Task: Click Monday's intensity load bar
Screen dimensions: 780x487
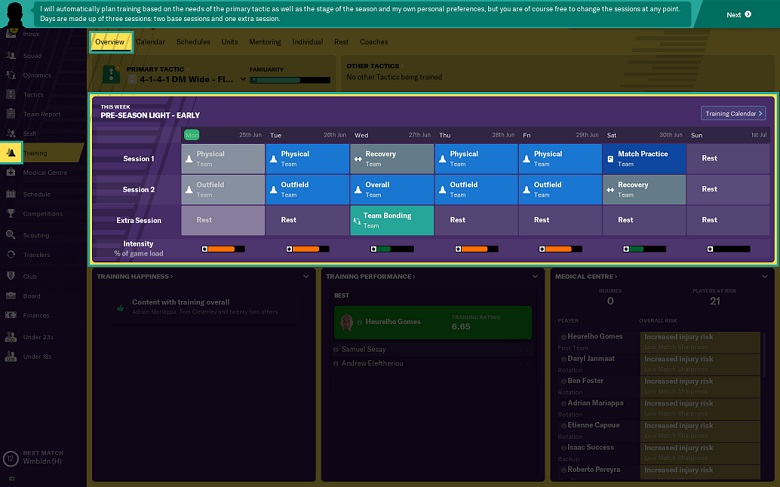Action: click(x=223, y=249)
